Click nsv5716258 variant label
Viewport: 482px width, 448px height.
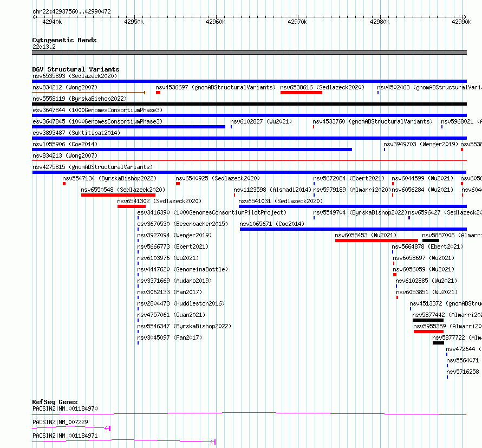tap(463, 372)
